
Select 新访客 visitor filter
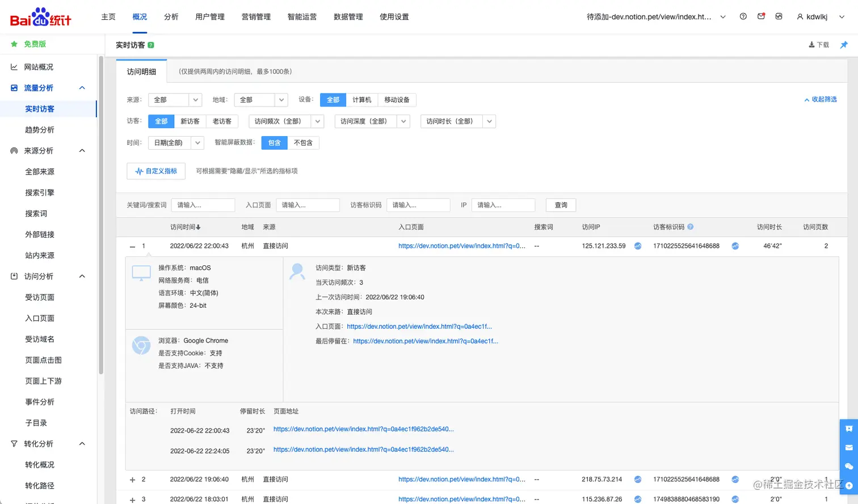(x=190, y=121)
